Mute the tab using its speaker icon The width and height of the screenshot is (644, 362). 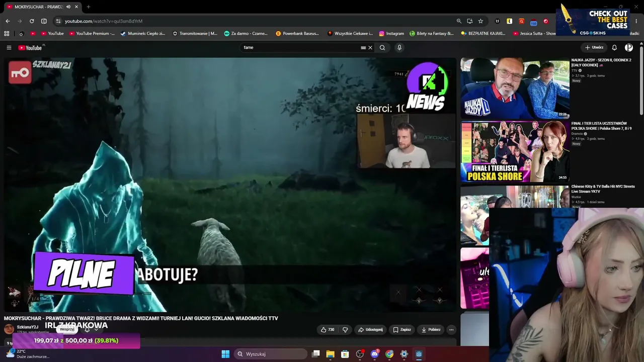[68, 7]
